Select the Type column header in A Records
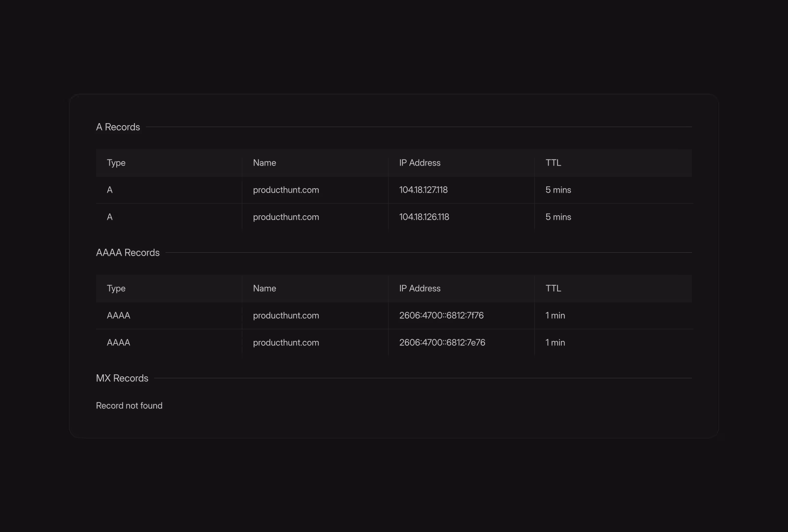 tap(116, 163)
